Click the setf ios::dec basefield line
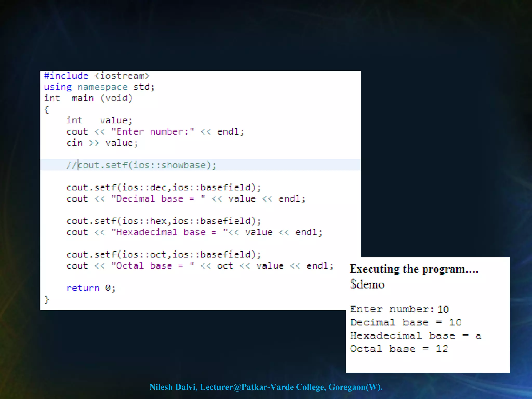The image size is (532, 399). pyautogui.click(x=163, y=187)
